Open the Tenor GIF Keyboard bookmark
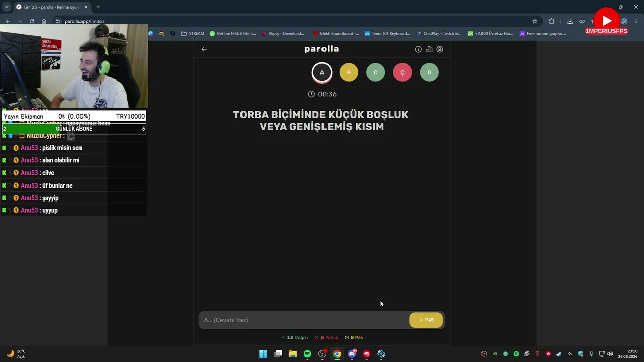 [387, 34]
